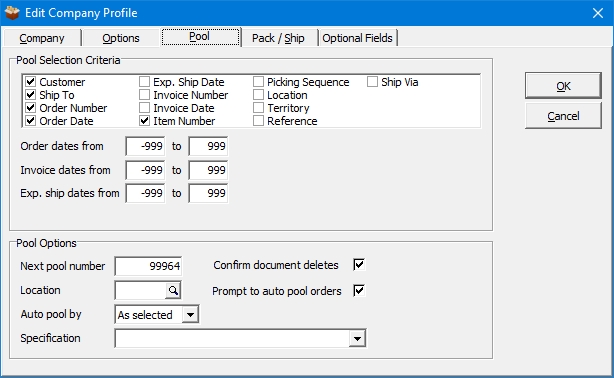Toggle the Ship To checkbox
This screenshot has width=614, height=378.
click(x=31, y=95)
